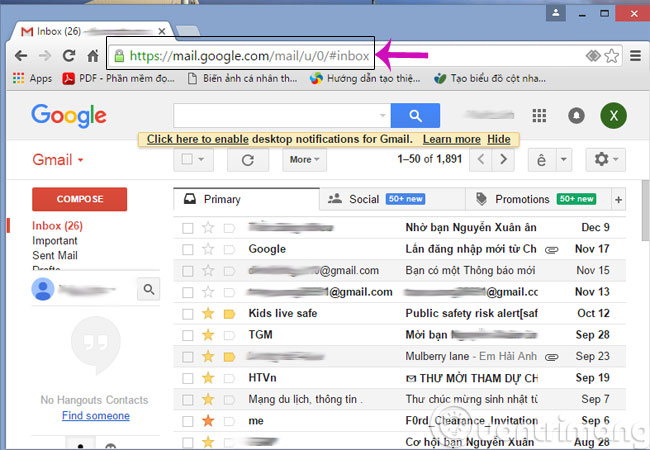
Task: Open the search options dropdown arrow
Action: point(383,116)
